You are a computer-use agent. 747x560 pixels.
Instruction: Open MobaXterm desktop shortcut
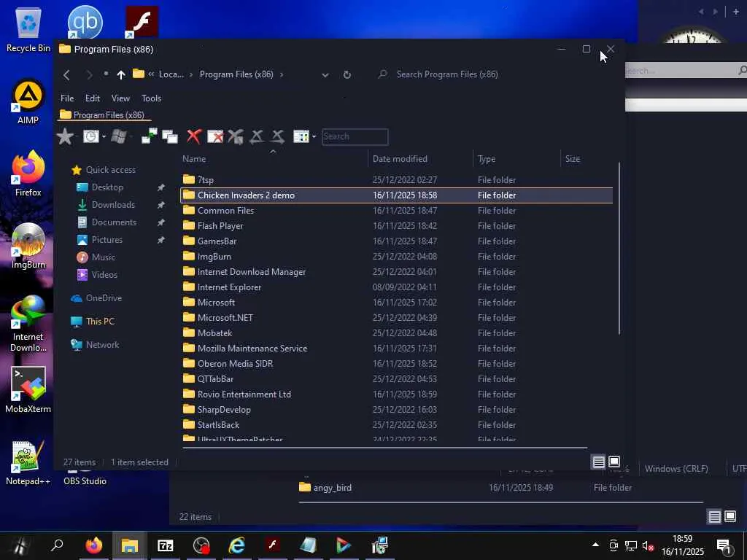(x=28, y=391)
